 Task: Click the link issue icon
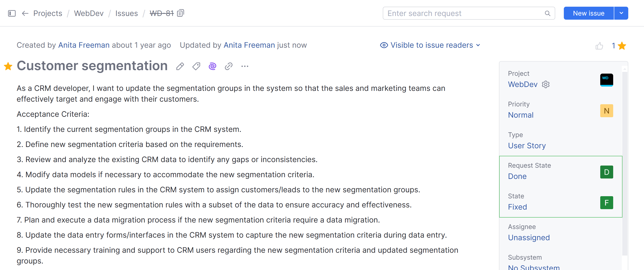pyautogui.click(x=228, y=66)
